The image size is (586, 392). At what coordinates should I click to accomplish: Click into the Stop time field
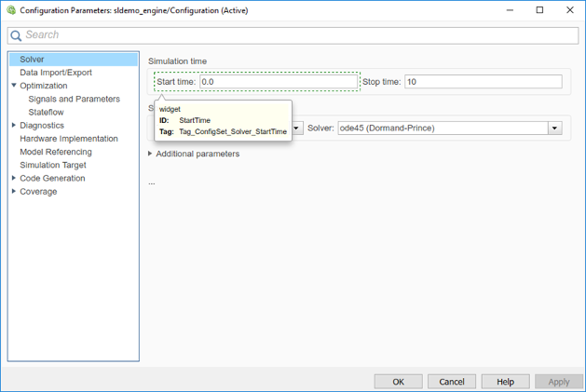pos(484,82)
